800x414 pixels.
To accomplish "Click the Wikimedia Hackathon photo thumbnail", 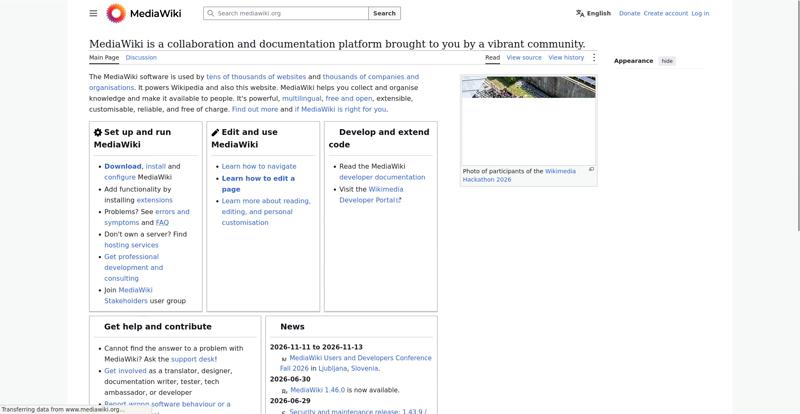I will pos(529,120).
